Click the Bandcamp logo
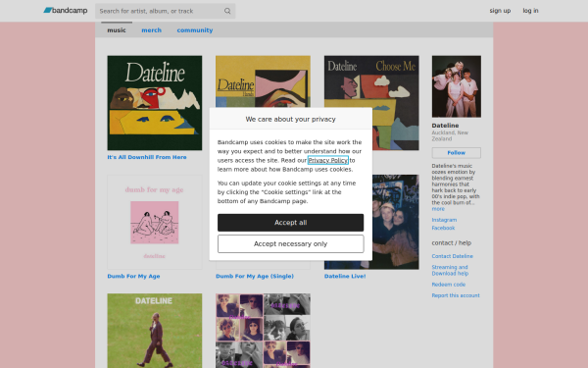This screenshot has width=588, height=368. pyautogui.click(x=66, y=11)
